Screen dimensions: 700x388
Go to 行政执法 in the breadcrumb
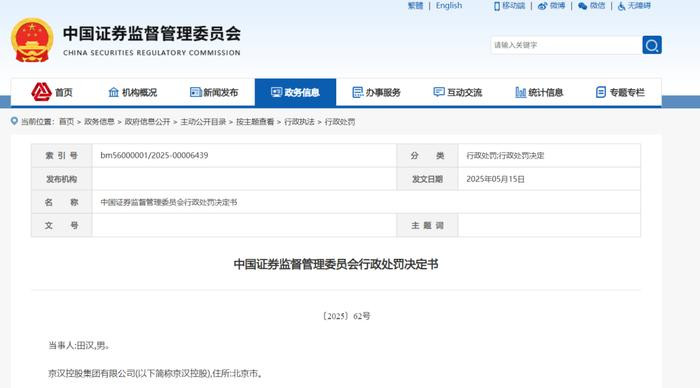click(299, 121)
